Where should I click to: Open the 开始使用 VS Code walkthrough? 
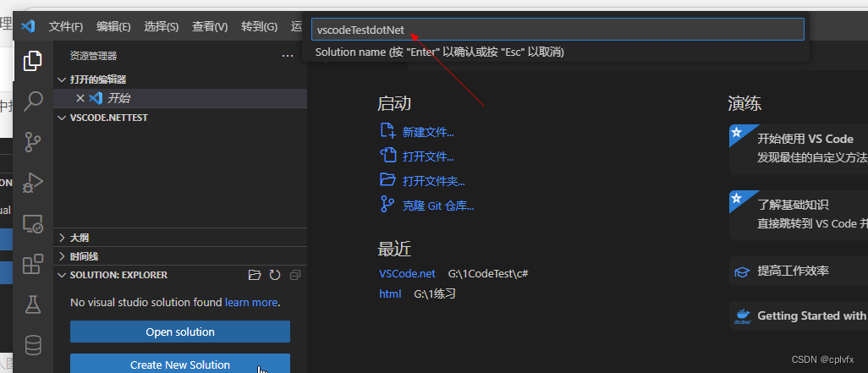coord(799,148)
